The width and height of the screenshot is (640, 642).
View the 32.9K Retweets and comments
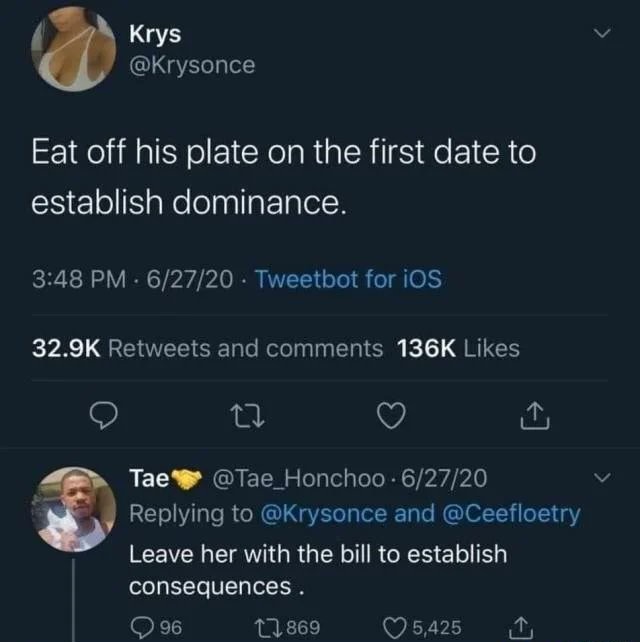[207, 348]
